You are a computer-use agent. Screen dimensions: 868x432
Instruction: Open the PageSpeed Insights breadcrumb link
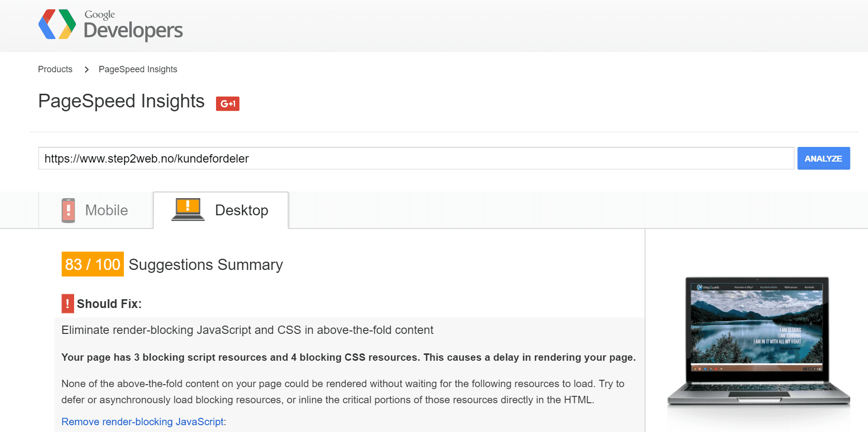138,69
